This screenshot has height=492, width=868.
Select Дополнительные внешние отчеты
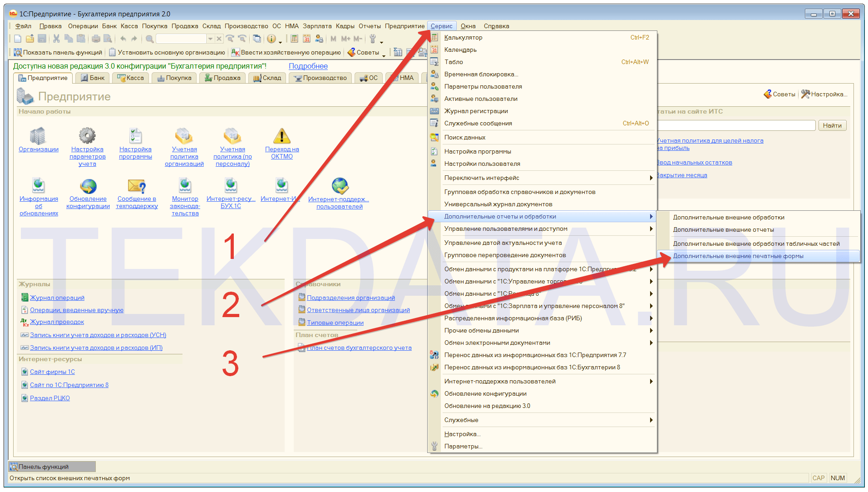759,229
